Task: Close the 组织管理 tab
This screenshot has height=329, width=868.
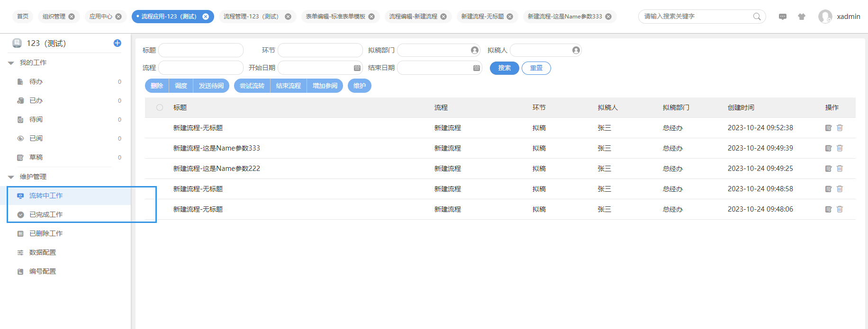Action: [72, 17]
